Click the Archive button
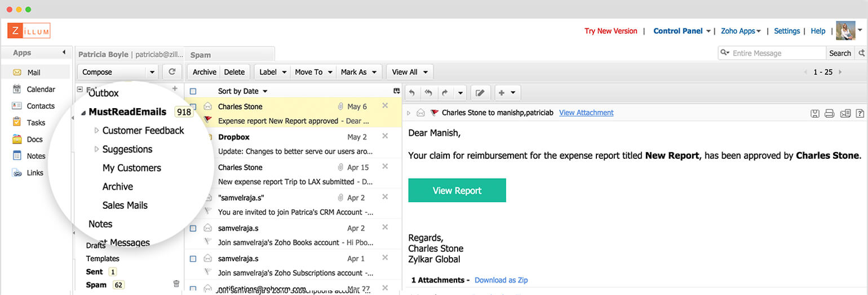The image size is (868, 295). (x=205, y=72)
